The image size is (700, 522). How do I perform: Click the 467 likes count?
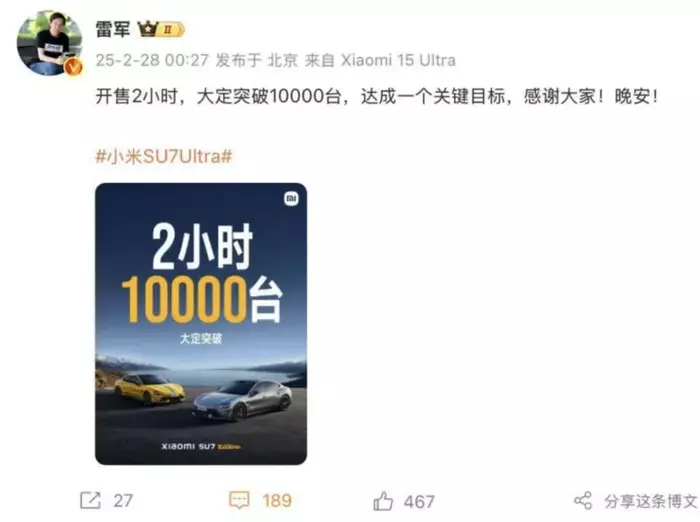[419, 502]
